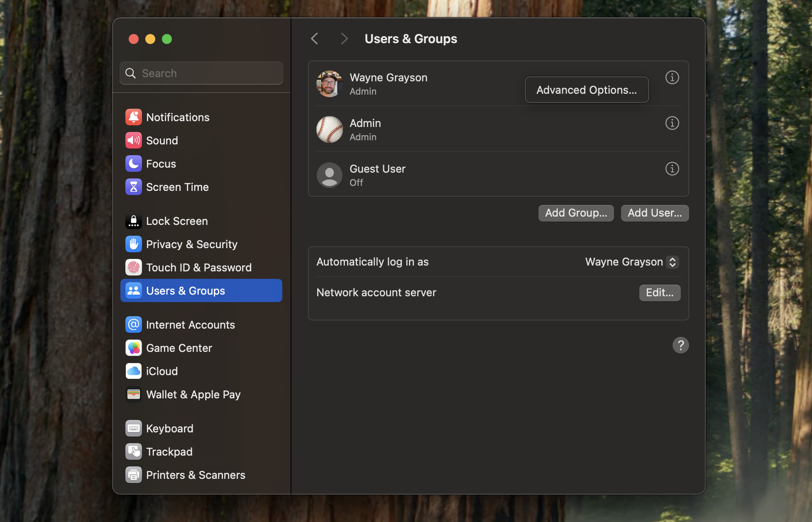The image size is (812, 522).
Task: Select the Trackpad settings icon
Action: [x=133, y=451]
